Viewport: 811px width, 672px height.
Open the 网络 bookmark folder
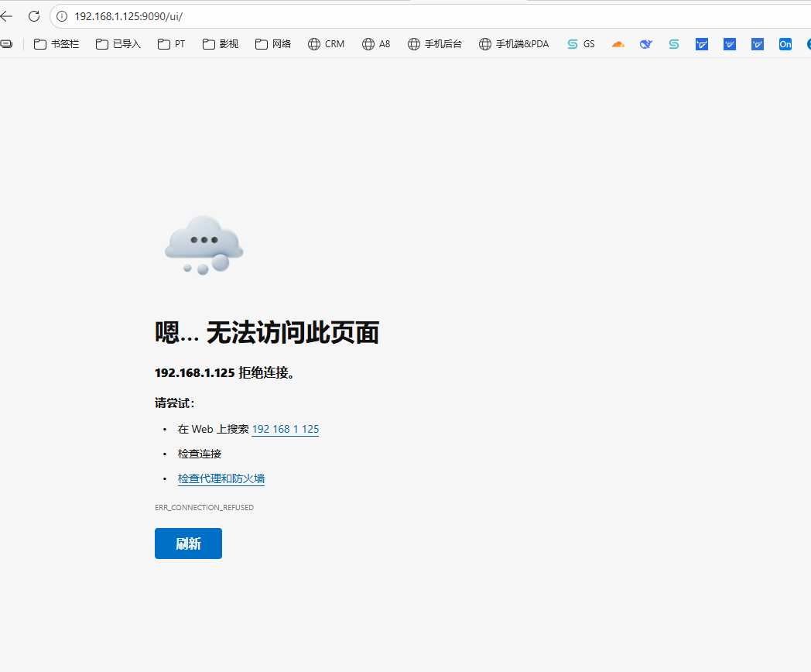click(x=272, y=44)
